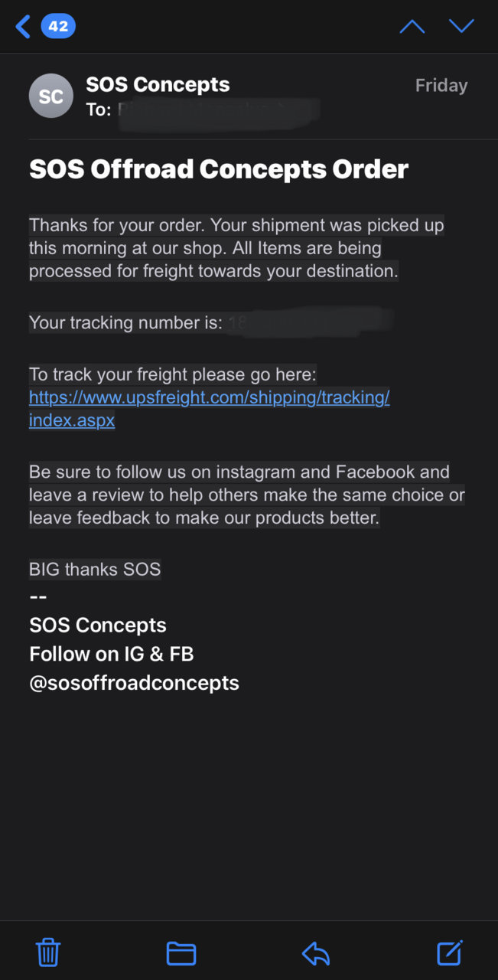
Task: Go to previous message with up arrow
Action: point(412,27)
